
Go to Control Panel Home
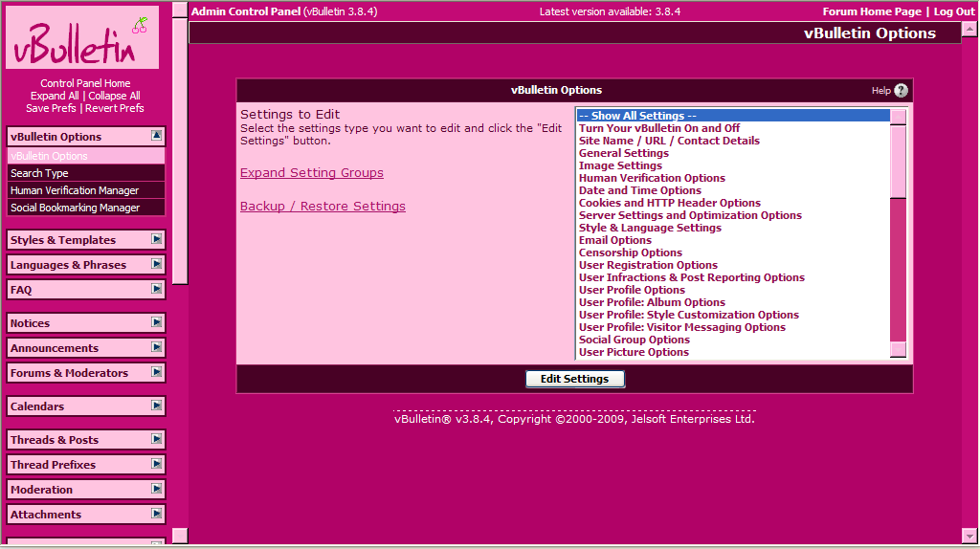tap(85, 83)
